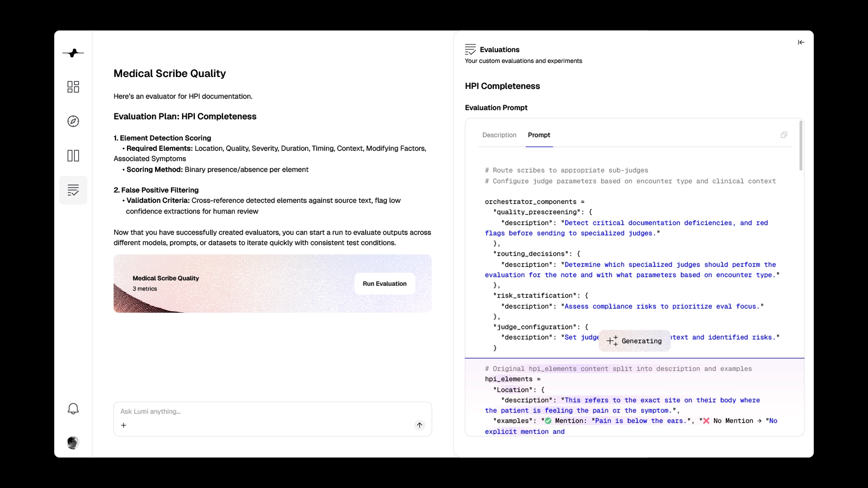The width and height of the screenshot is (868, 488).
Task: Click the 2. False Positive Filtering item
Action: tap(156, 190)
